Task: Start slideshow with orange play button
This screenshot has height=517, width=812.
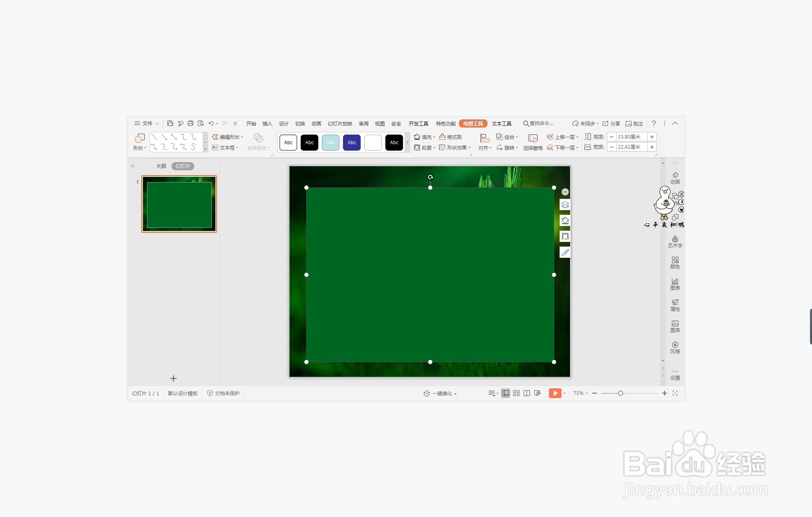Action: pyautogui.click(x=555, y=393)
